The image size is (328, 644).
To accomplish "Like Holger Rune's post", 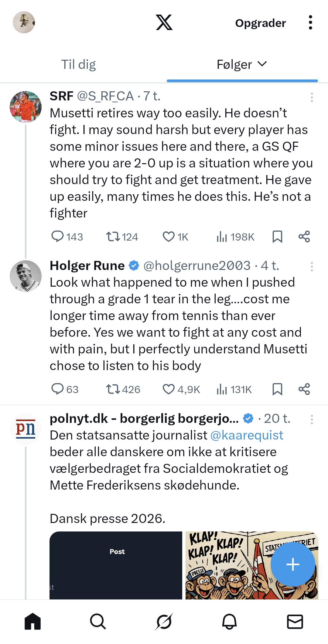I will (x=169, y=389).
